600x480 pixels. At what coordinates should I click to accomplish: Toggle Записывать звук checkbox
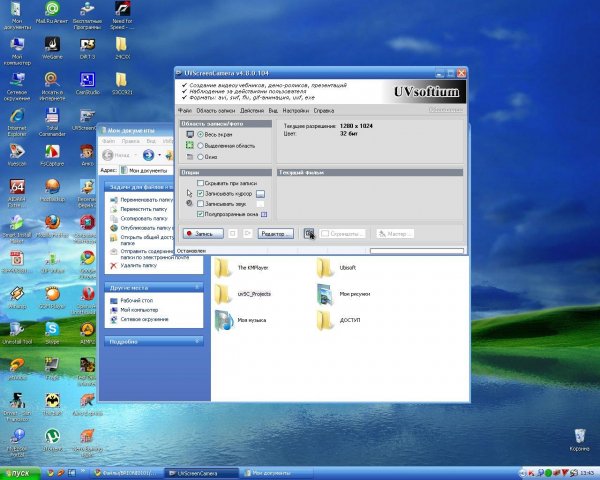(200, 204)
